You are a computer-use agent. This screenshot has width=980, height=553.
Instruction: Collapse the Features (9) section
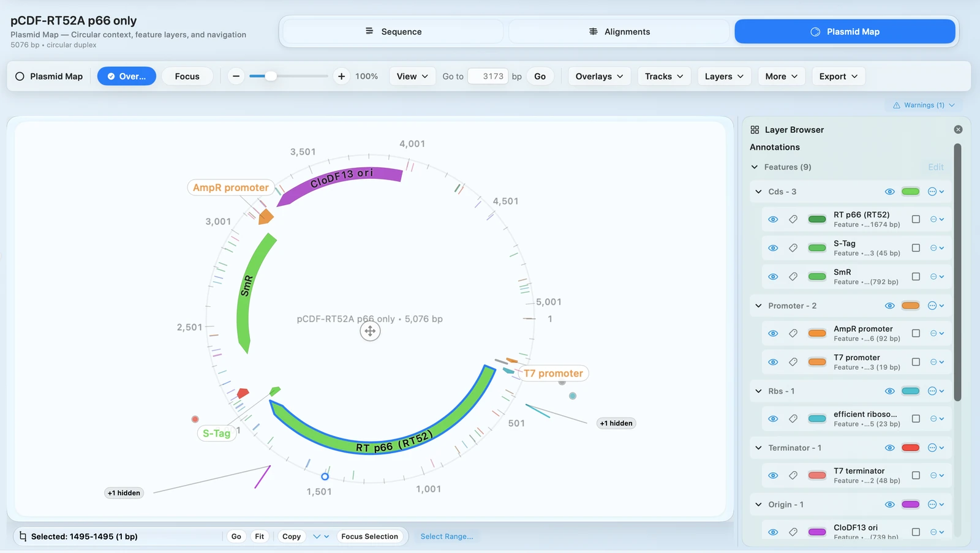pyautogui.click(x=755, y=167)
